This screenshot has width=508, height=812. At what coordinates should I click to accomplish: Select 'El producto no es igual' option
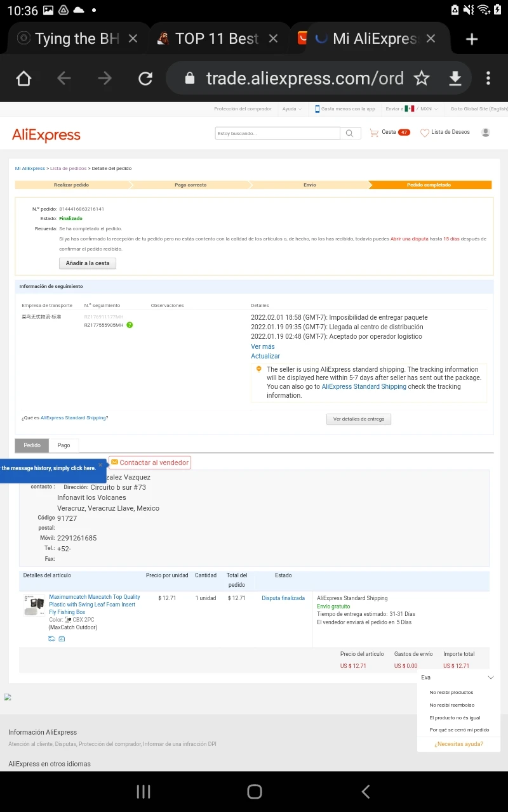(x=455, y=717)
